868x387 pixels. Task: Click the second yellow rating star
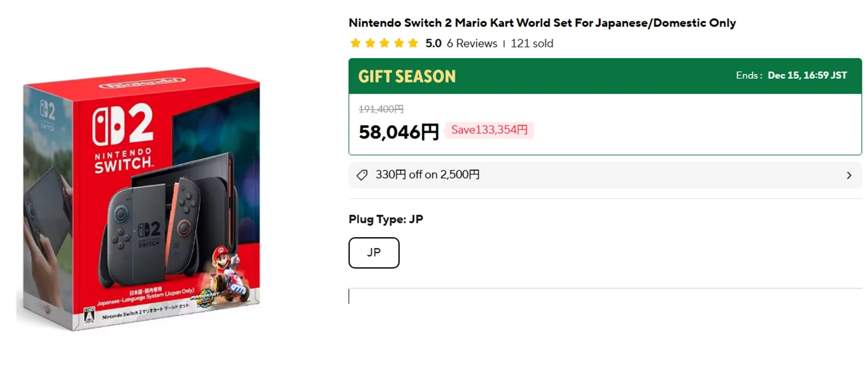[x=370, y=43]
